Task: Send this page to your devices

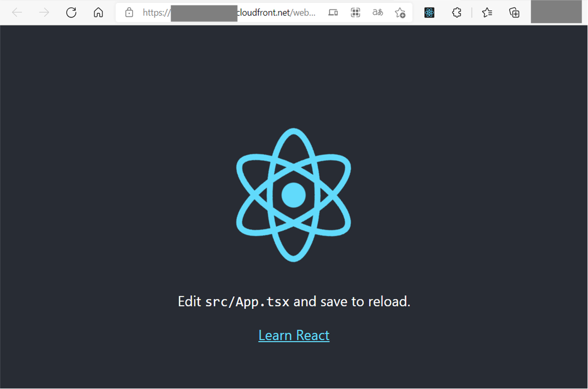Action: 333,12
